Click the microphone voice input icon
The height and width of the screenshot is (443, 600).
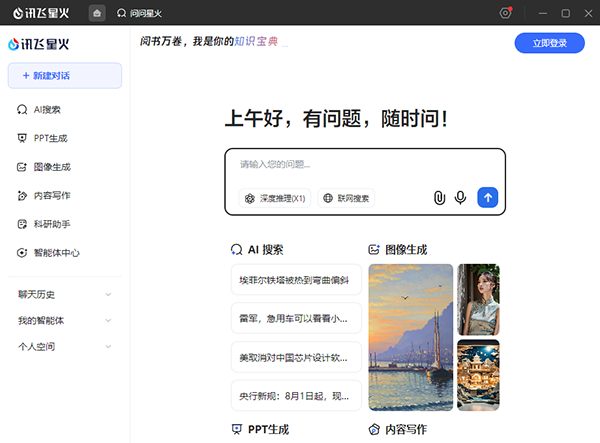[x=460, y=198]
